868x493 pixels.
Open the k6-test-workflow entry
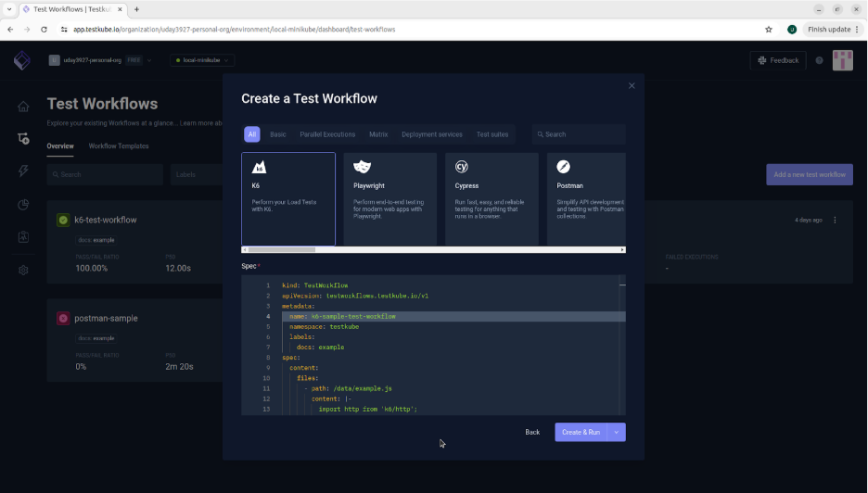click(x=105, y=220)
